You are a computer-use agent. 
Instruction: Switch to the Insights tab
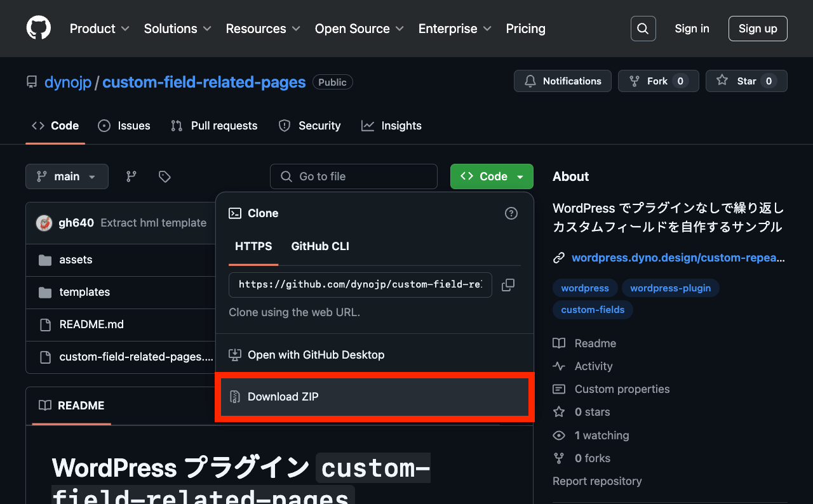coord(391,126)
